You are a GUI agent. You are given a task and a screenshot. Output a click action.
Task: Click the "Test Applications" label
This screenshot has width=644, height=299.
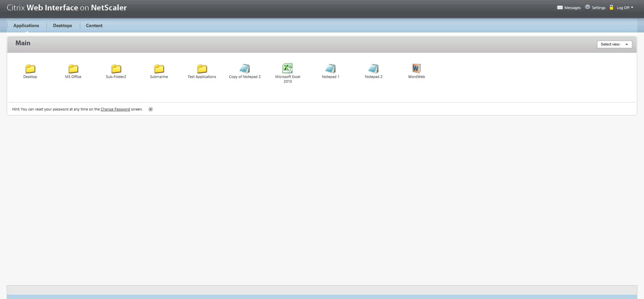(x=202, y=77)
